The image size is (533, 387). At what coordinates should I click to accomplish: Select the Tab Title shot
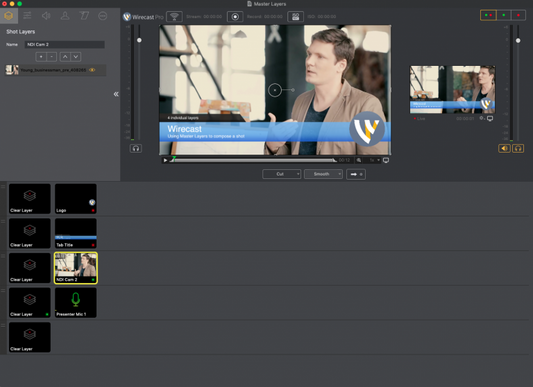[x=76, y=233]
